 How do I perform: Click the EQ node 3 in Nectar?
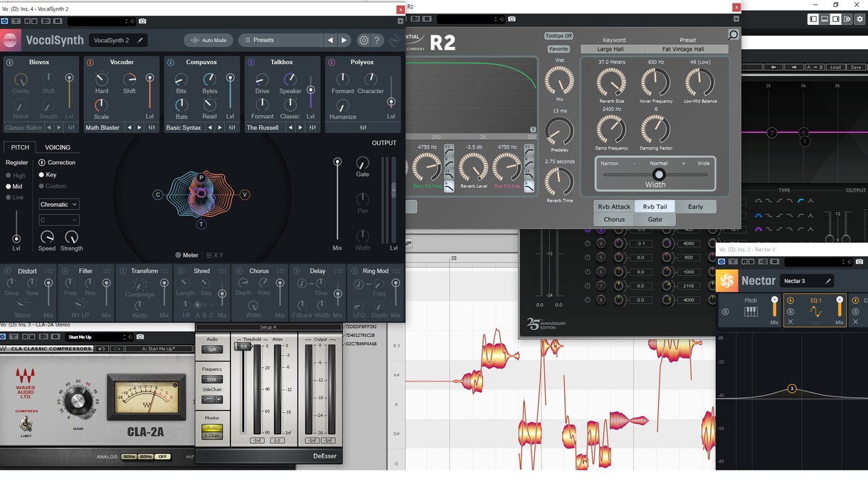click(x=791, y=388)
